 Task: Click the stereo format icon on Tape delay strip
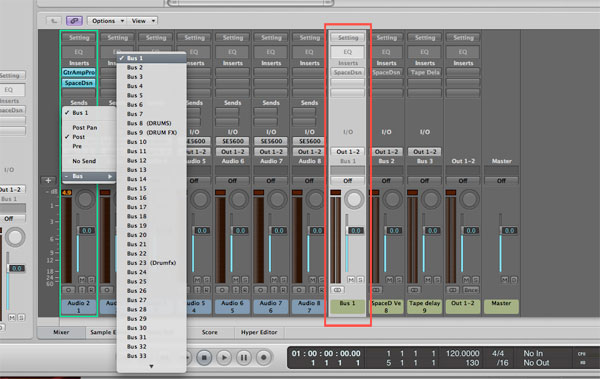point(414,290)
